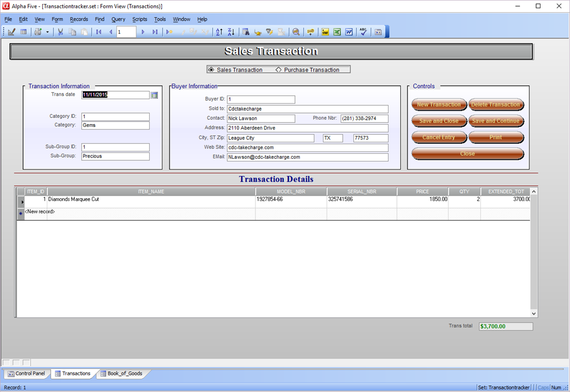
Task: Sort records ascending A to Z
Action: 219,32
